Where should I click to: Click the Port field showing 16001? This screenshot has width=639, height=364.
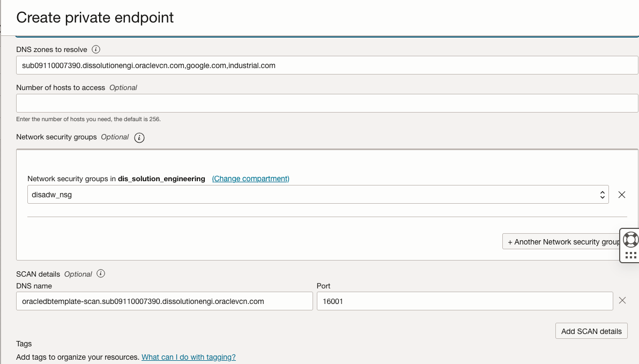coord(464,301)
